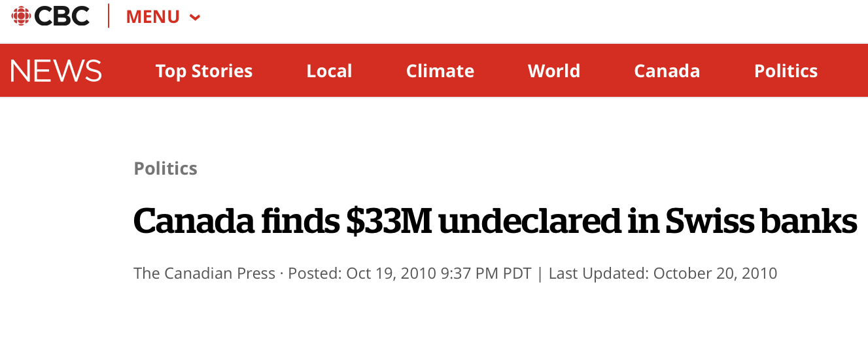The image size is (868, 352).
Task: Click the Posted Oct 19, 2010 timestamp
Action: point(410,273)
